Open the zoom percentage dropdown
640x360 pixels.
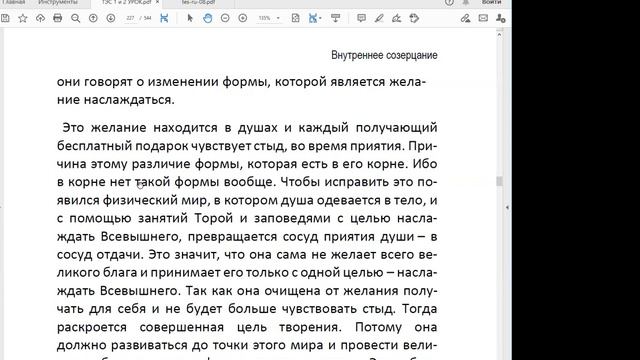pyautogui.click(x=278, y=18)
